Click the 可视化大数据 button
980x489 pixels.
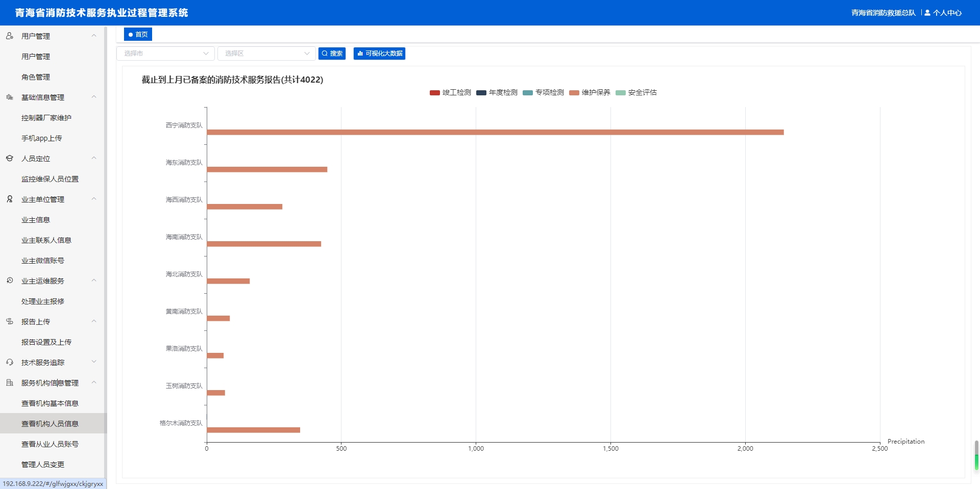coord(379,54)
